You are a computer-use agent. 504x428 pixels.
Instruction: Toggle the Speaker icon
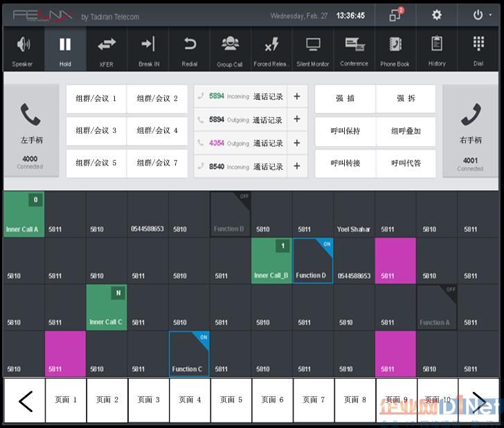pos(24,51)
